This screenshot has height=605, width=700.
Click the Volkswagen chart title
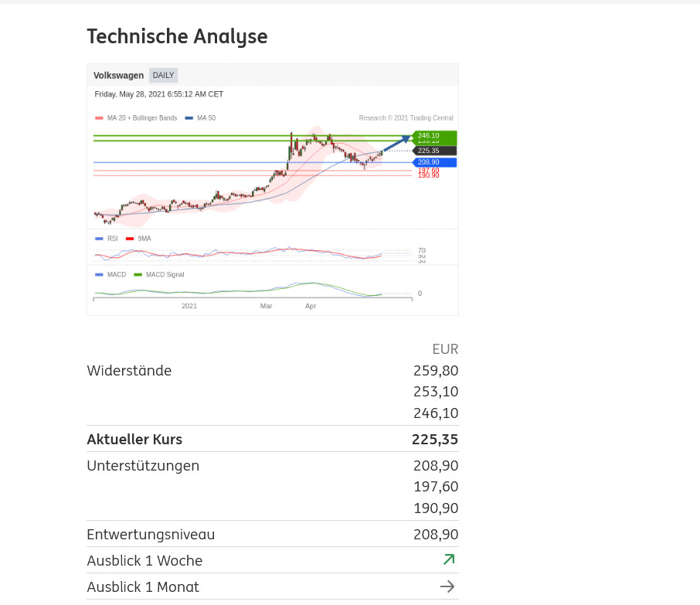pos(118,75)
